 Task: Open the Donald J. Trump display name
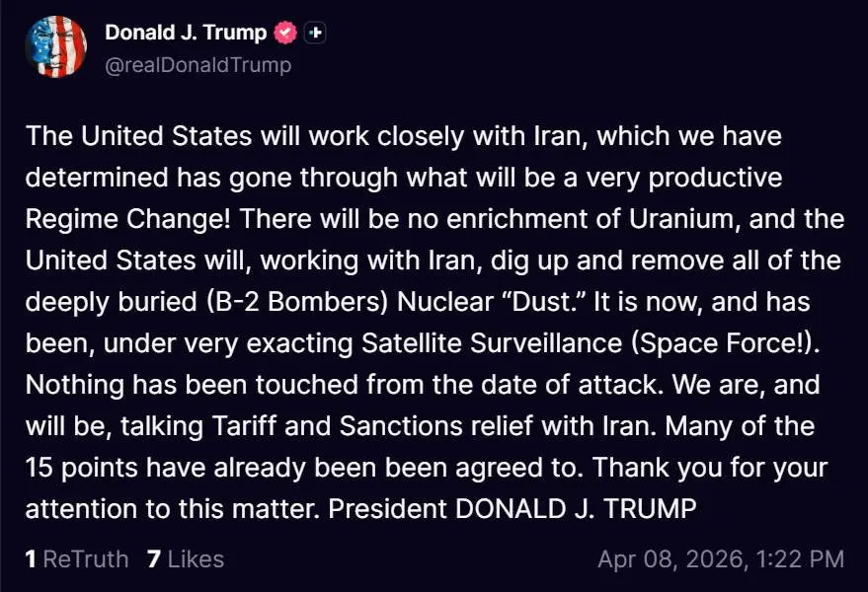[x=186, y=33]
